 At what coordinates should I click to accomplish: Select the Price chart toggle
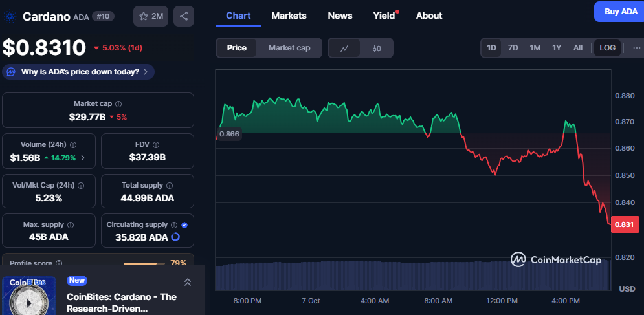(x=236, y=48)
